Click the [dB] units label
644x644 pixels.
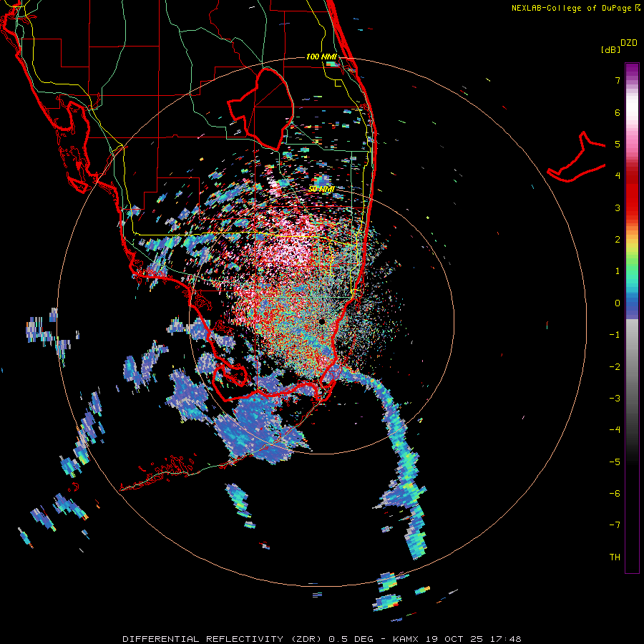[x=611, y=49]
